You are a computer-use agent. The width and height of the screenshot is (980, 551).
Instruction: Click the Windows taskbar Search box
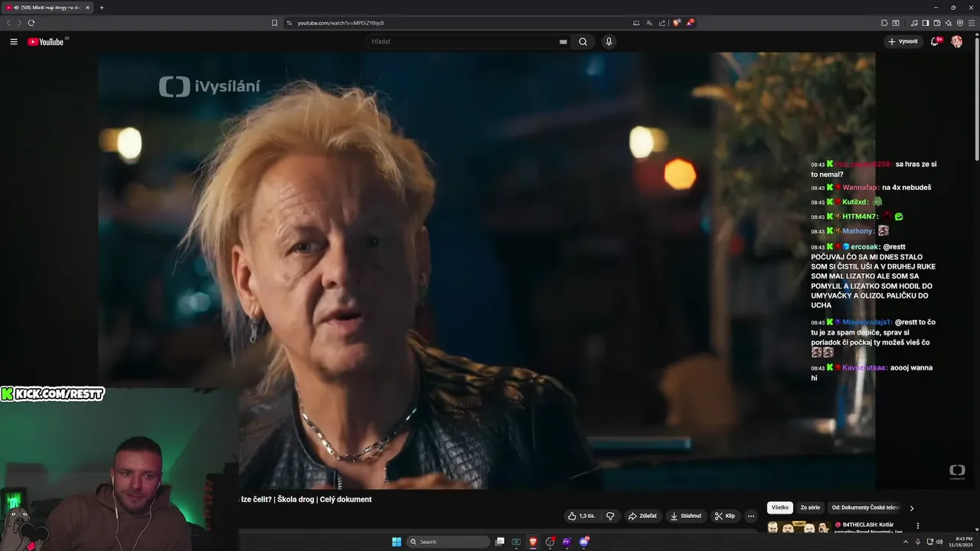449,542
